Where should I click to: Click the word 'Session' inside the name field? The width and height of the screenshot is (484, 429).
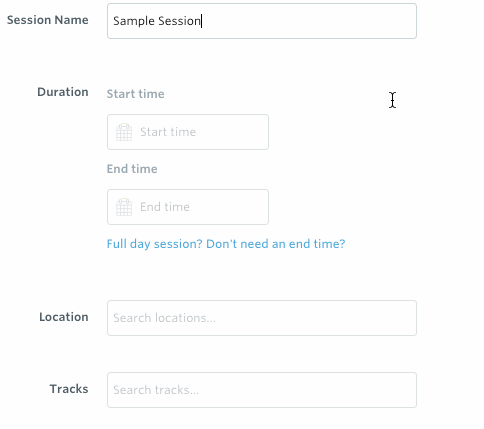(x=179, y=21)
